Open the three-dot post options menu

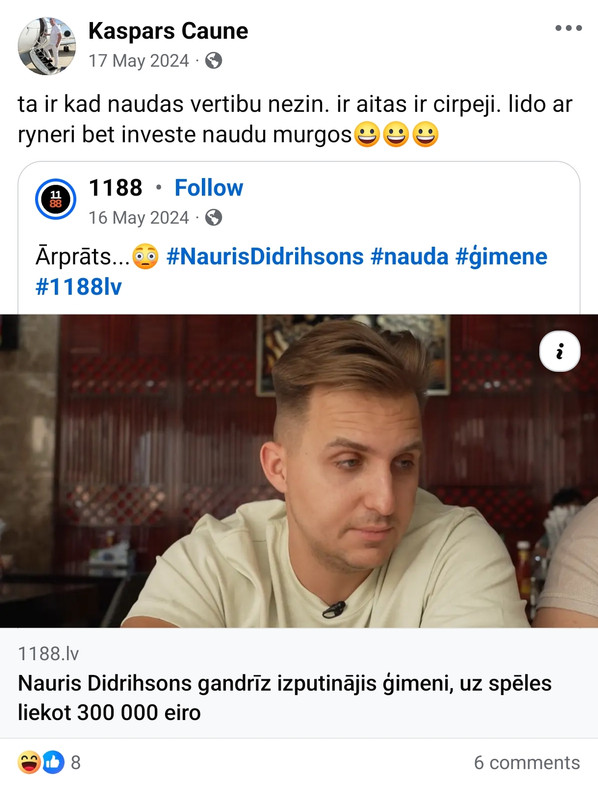(x=568, y=28)
